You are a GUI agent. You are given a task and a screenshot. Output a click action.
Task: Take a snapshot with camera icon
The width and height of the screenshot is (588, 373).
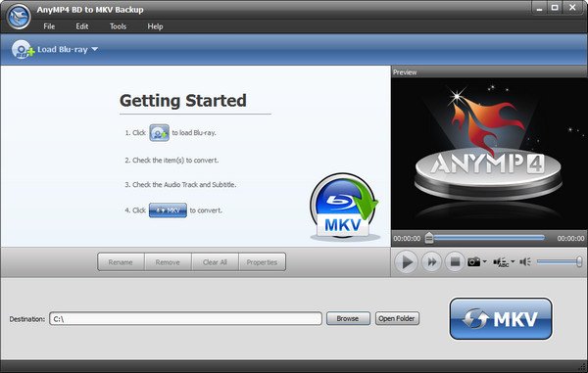click(474, 261)
